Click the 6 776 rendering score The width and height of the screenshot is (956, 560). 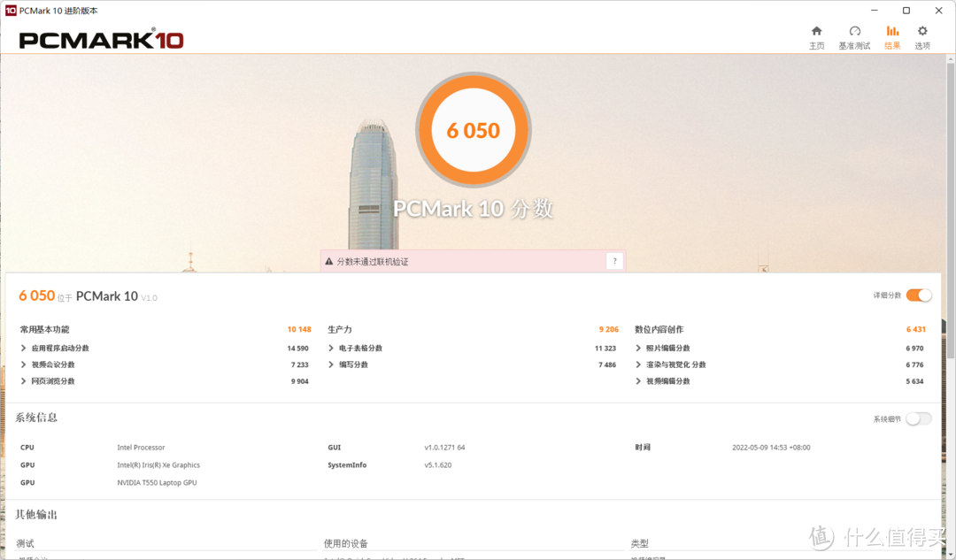914,364
